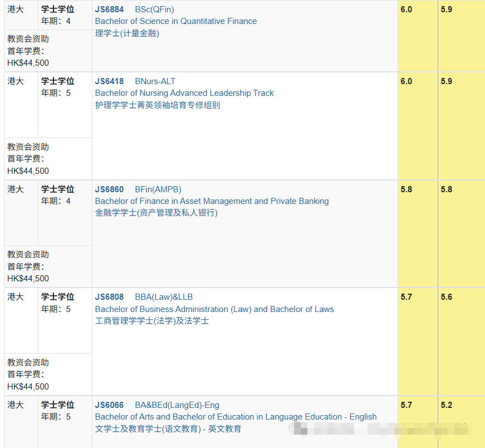
Task: Open Bachelor of Arts and Education English link
Action: [236, 417]
